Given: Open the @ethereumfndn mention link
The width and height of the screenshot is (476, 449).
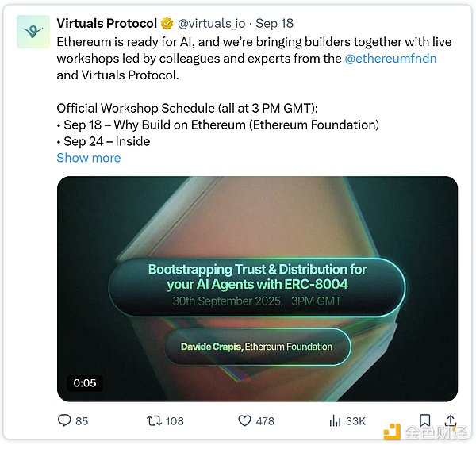Looking at the screenshot, I should coord(391,59).
